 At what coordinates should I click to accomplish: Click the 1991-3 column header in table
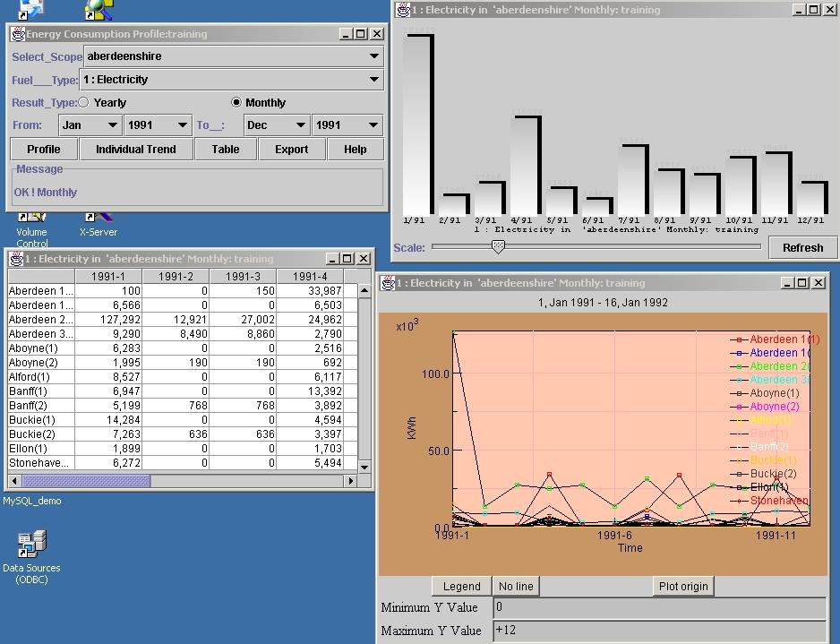[x=243, y=277]
